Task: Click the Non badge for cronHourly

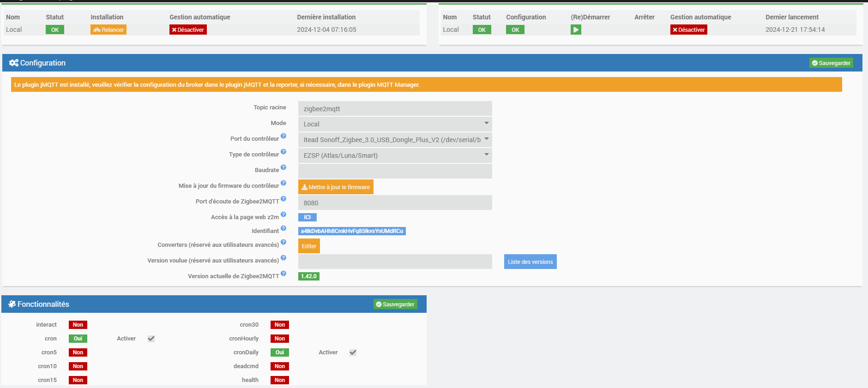Action: (x=280, y=339)
